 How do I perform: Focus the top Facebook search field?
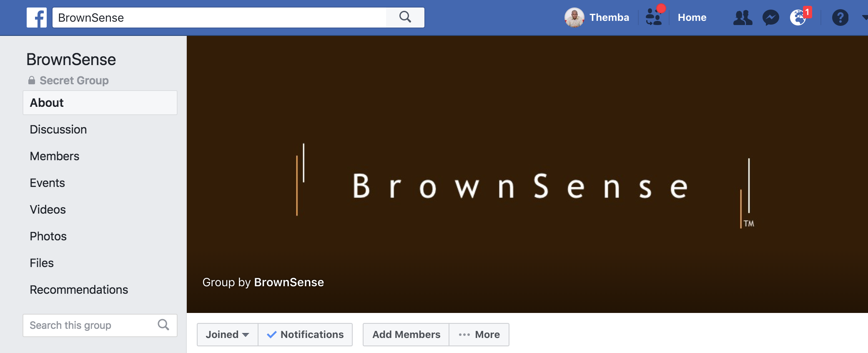click(x=220, y=18)
